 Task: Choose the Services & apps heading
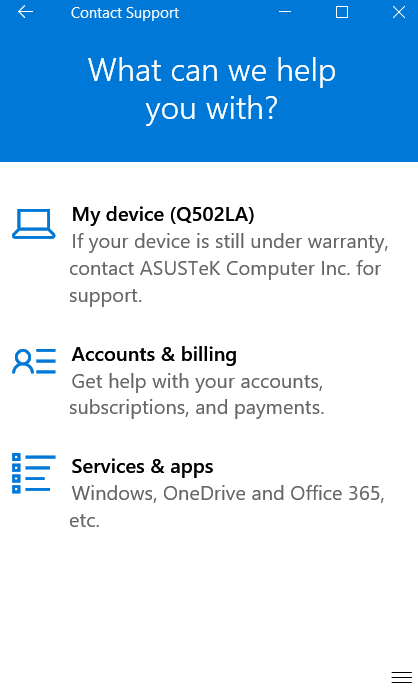pos(142,467)
